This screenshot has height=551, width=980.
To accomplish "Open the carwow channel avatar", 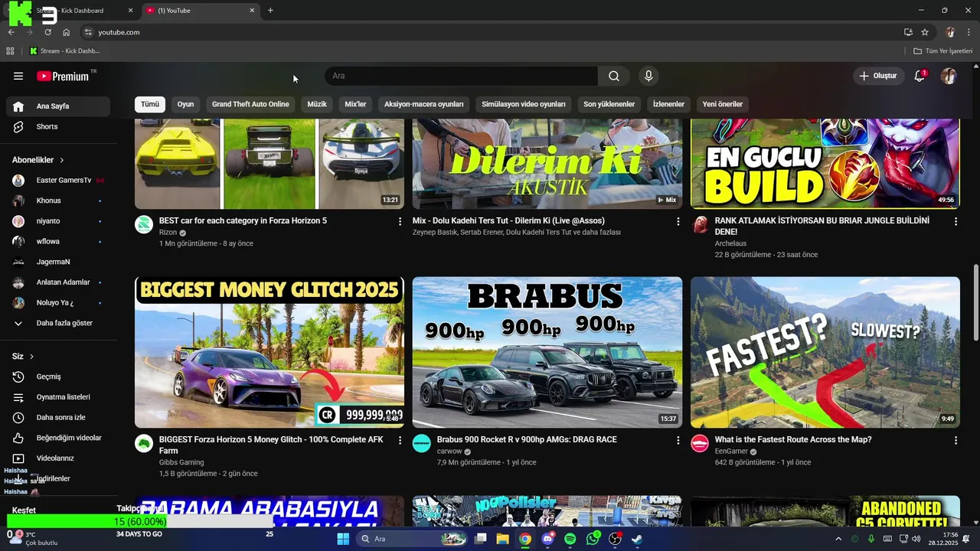I will click(422, 443).
